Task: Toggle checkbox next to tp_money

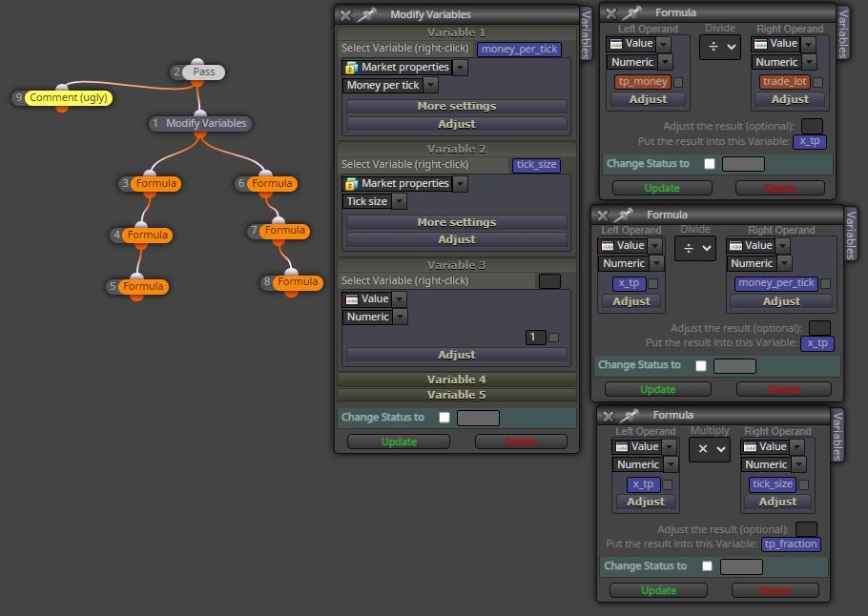Action: tap(678, 82)
